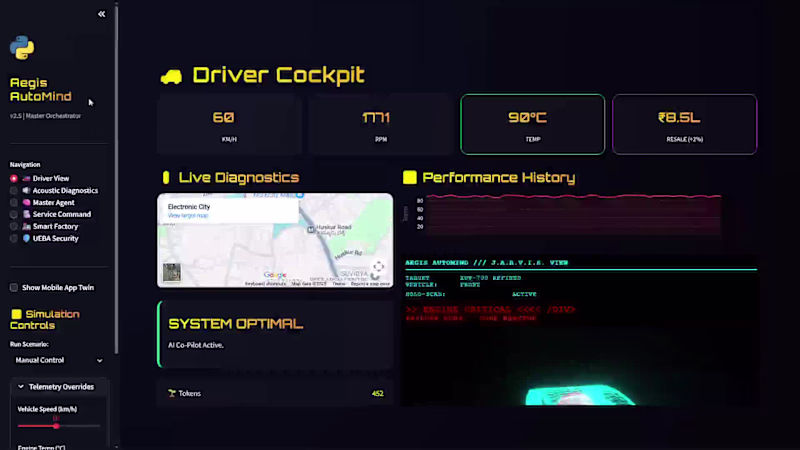The height and width of the screenshot is (450, 800).
Task: Click the Performance History heading icon
Action: (x=410, y=178)
